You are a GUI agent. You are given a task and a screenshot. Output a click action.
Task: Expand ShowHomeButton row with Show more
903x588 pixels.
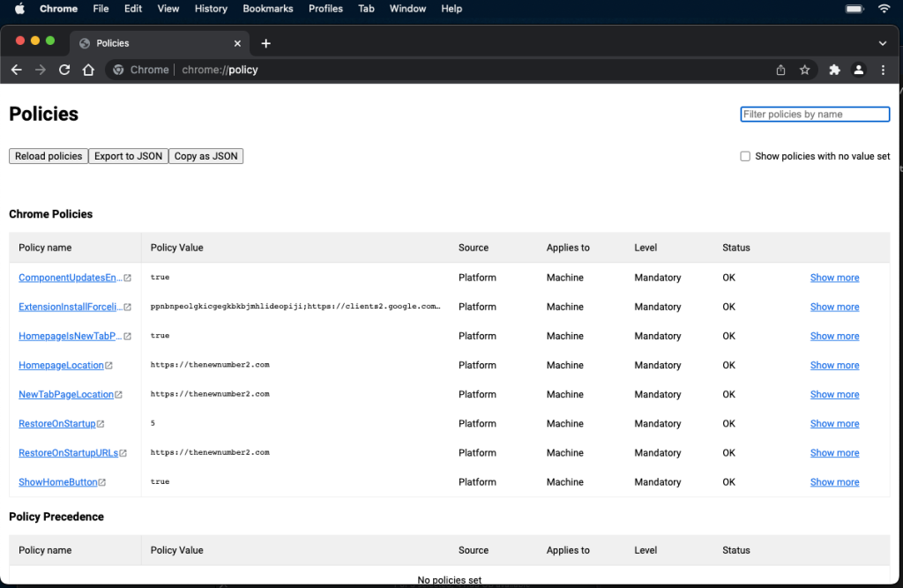(834, 482)
